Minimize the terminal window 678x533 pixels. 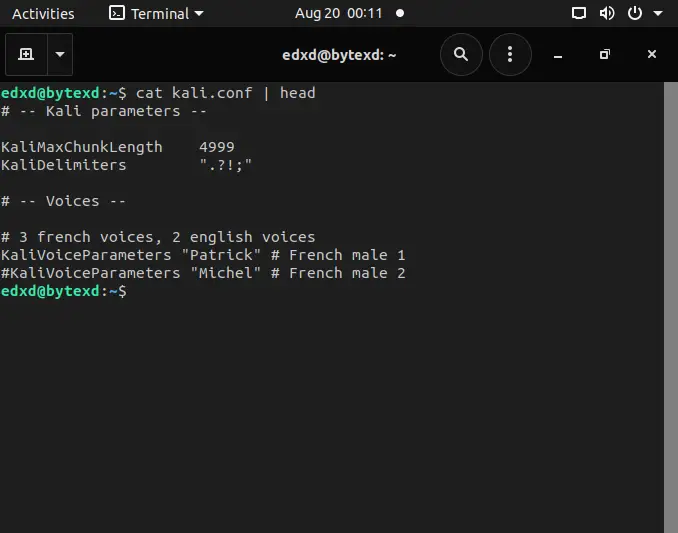tap(558, 55)
